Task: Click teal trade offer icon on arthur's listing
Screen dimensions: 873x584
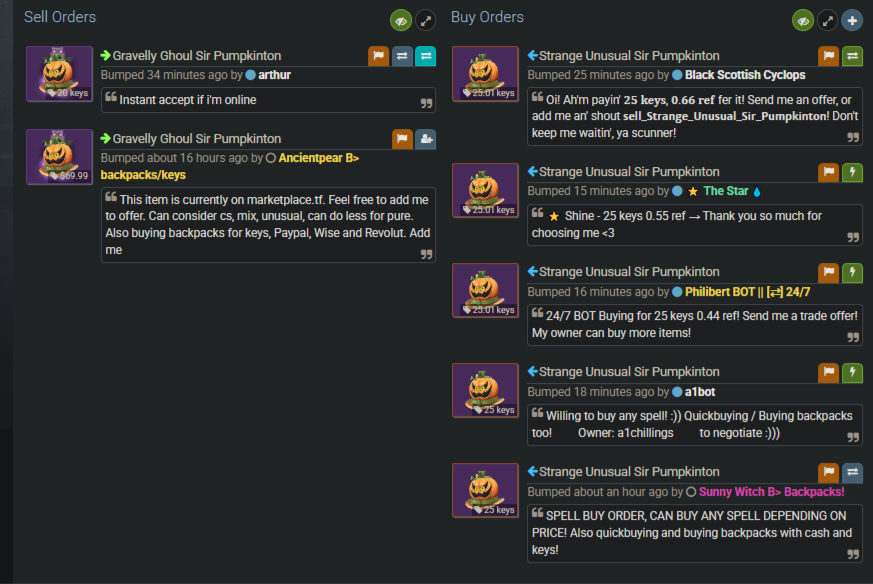Action: tap(425, 56)
